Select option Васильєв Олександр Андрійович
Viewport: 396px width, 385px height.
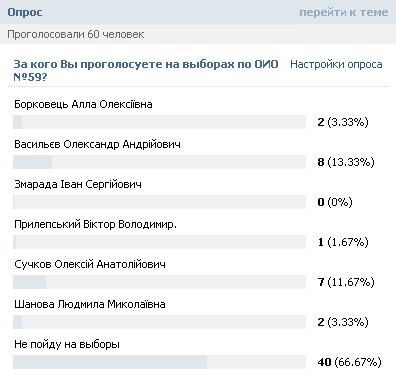97,144
